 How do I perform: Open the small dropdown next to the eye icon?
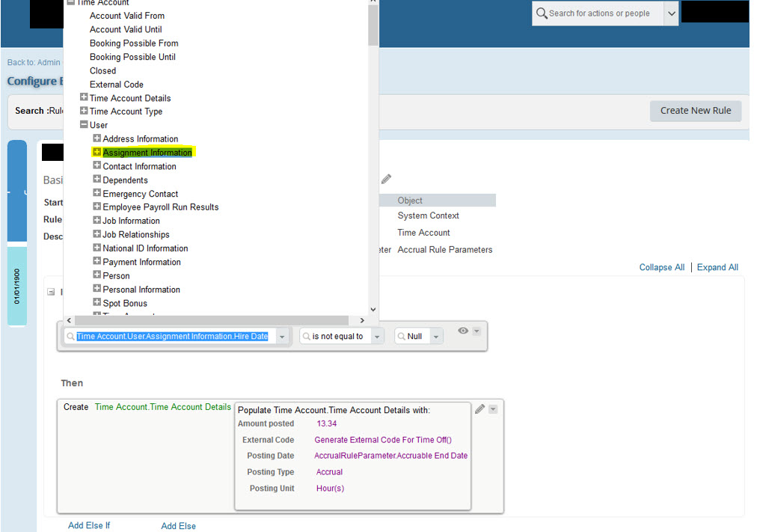click(476, 331)
